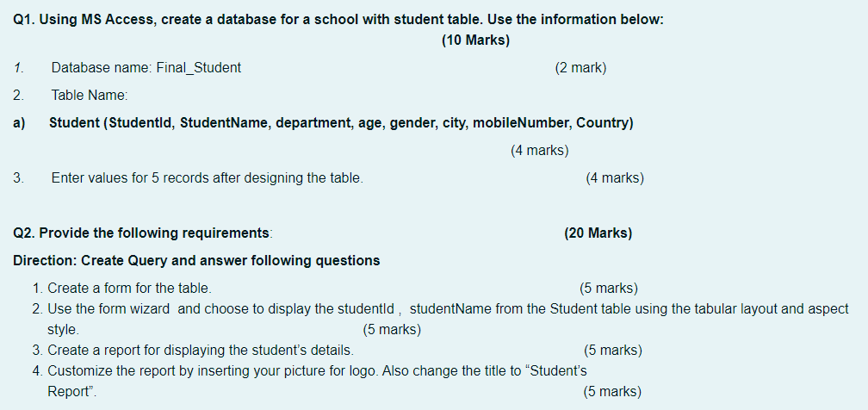The height and width of the screenshot is (410, 868).
Task: Click the "Use the form wizard" sentence
Action: pos(448,320)
